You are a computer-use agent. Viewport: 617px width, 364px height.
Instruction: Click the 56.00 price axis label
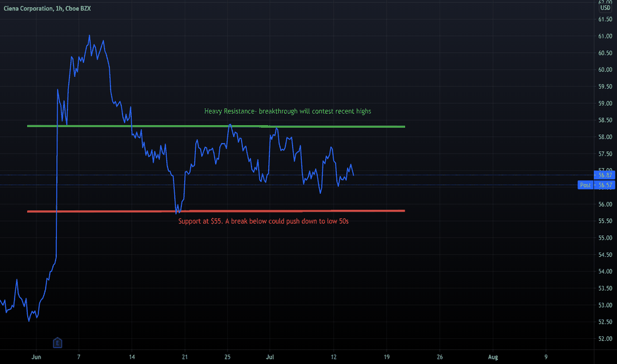point(605,205)
